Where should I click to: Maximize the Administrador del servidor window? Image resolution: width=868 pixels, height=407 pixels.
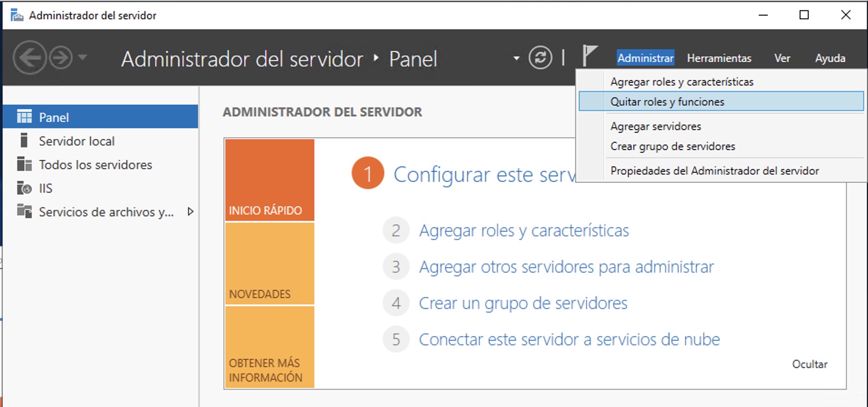tap(804, 15)
